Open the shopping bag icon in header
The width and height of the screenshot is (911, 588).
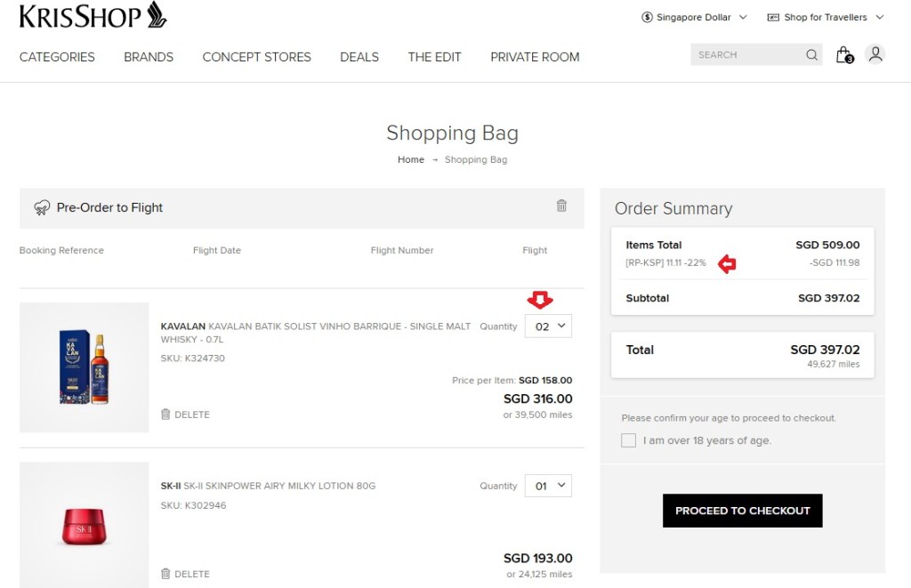[843, 55]
